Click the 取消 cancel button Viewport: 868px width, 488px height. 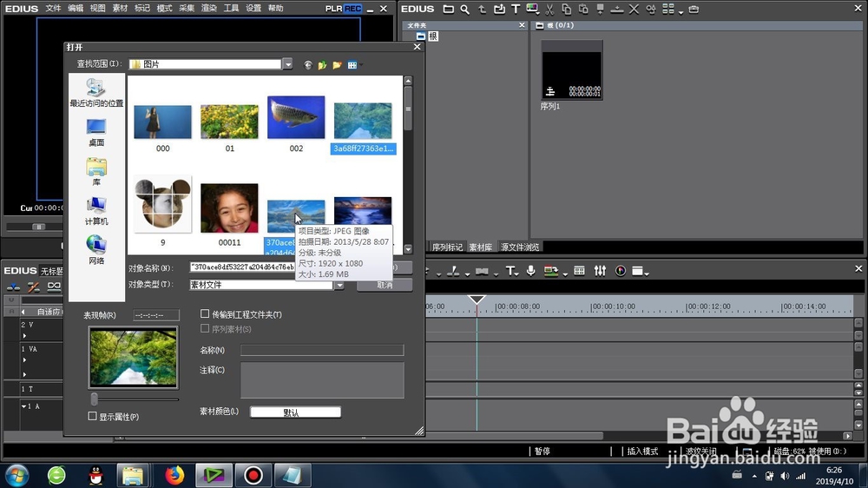click(x=385, y=285)
